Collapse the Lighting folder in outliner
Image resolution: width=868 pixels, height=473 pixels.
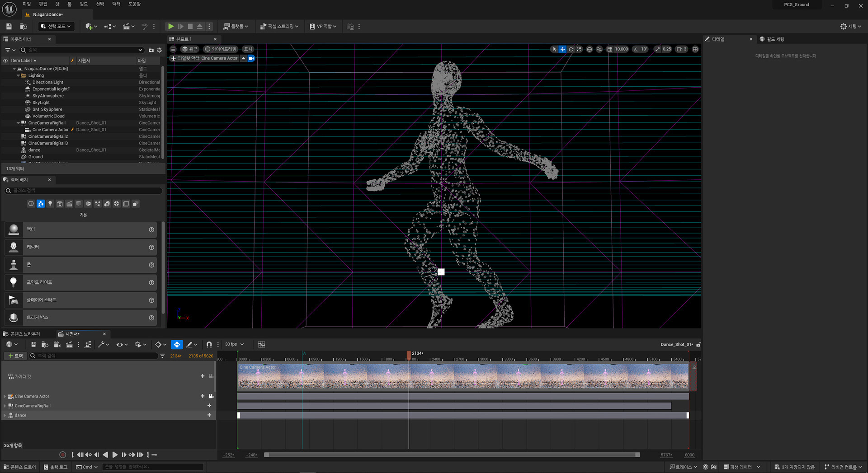coord(18,75)
